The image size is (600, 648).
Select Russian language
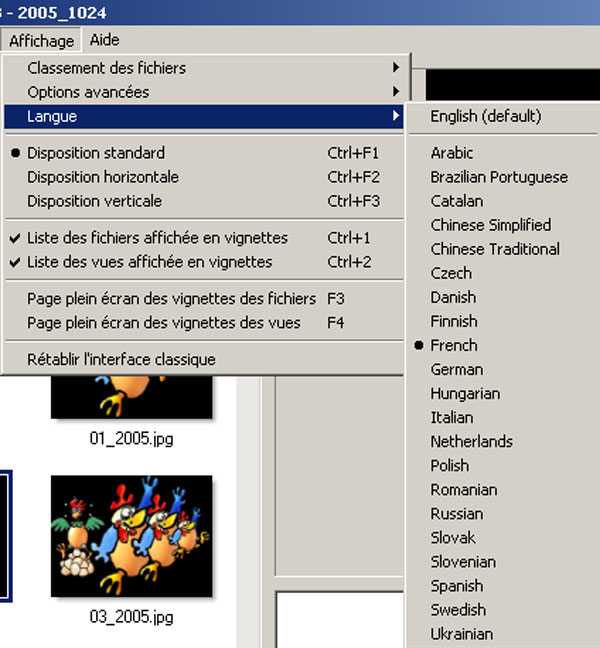pyautogui.click(x=504, y=514)
